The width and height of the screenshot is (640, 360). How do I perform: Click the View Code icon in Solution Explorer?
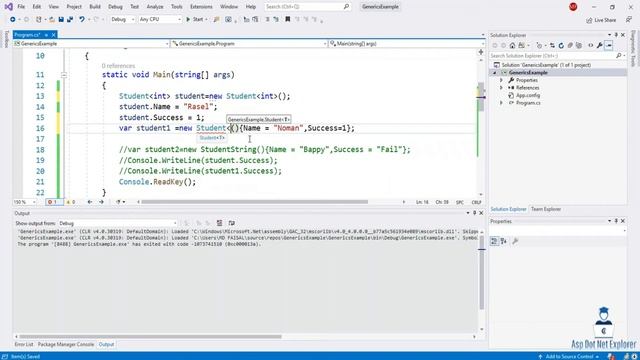tap(590, 45)
